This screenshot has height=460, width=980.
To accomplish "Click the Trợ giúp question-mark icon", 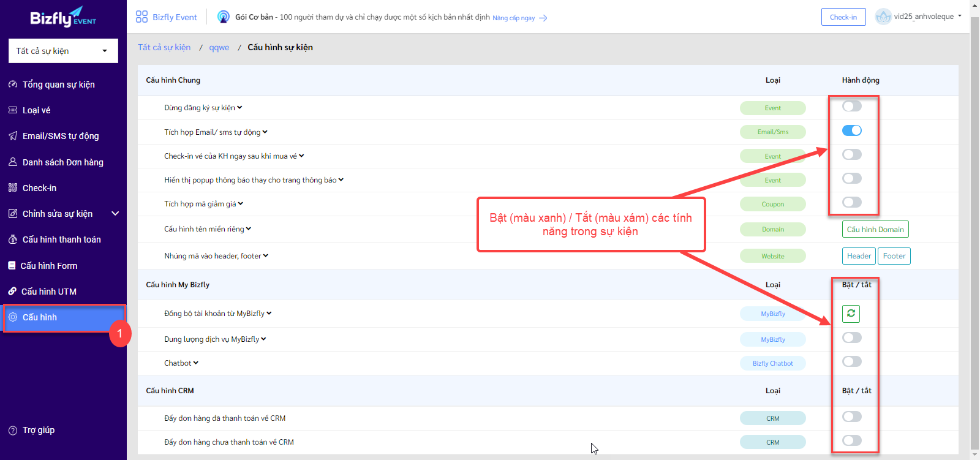I will click(x=13, y=431).
